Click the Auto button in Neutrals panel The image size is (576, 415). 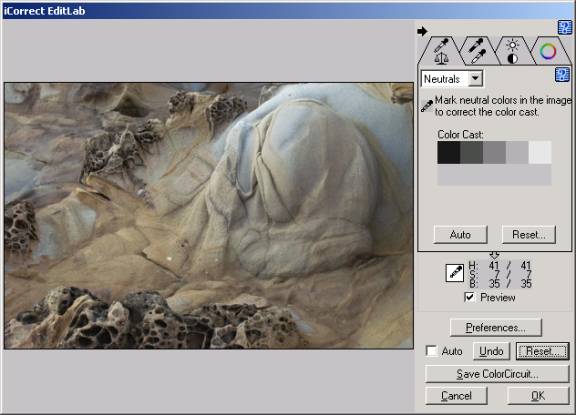coord(460,234)
